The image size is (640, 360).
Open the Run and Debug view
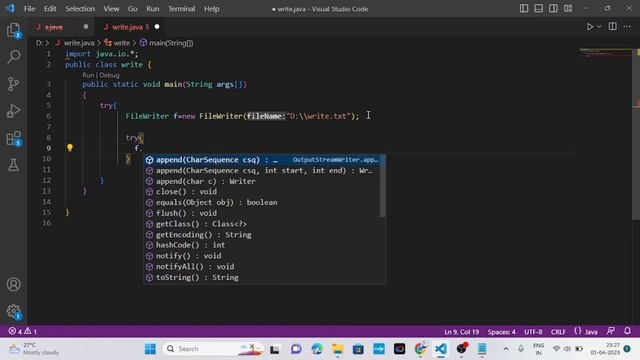click(x=13, y=111)
